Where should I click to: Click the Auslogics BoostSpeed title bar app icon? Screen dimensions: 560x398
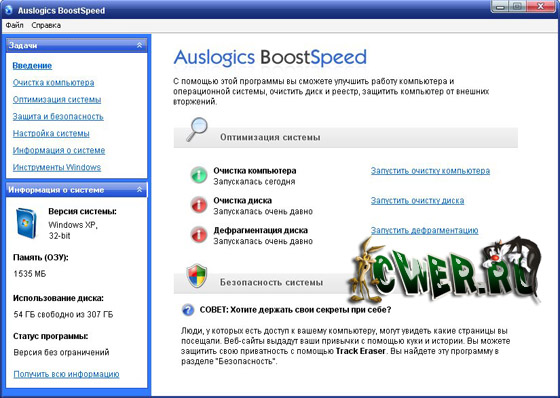(x=8, y=10)
